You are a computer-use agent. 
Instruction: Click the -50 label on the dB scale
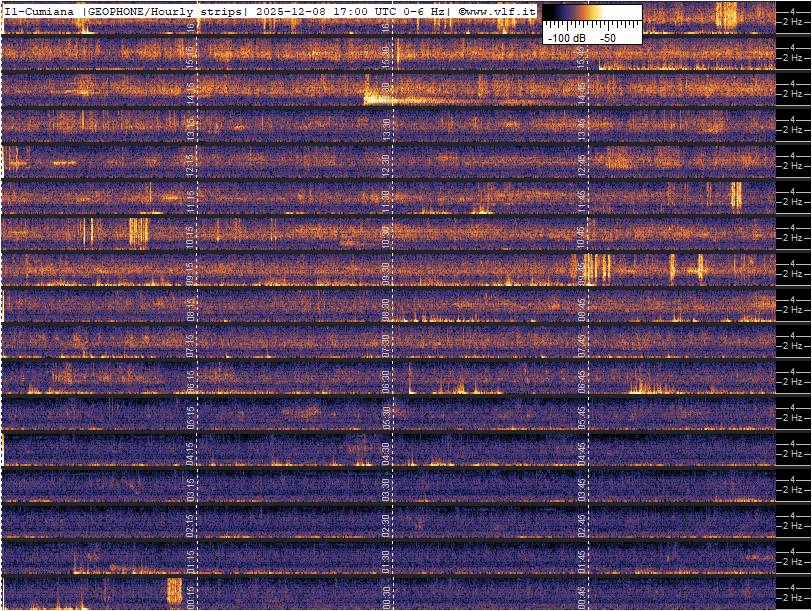coord(607,38)
